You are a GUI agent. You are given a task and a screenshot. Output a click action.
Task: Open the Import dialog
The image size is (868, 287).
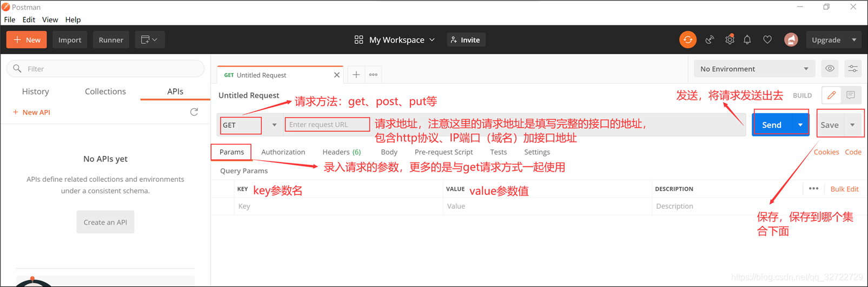[70, 40]
